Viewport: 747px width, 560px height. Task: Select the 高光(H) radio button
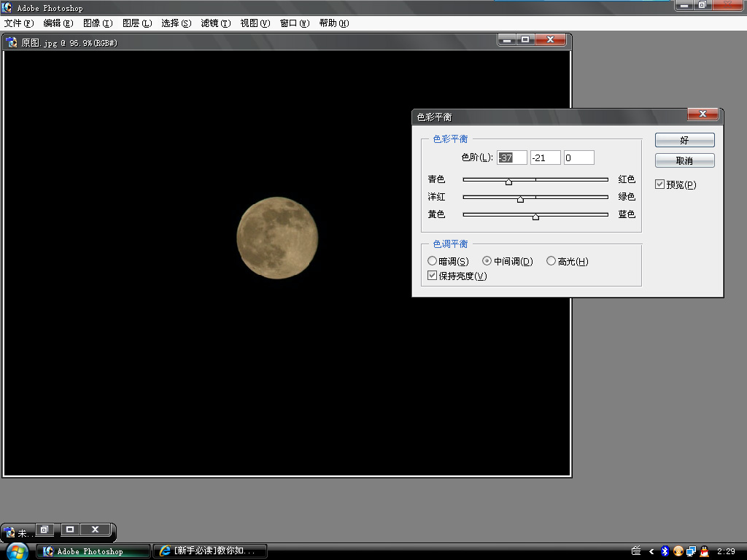[x=551, y=261]
